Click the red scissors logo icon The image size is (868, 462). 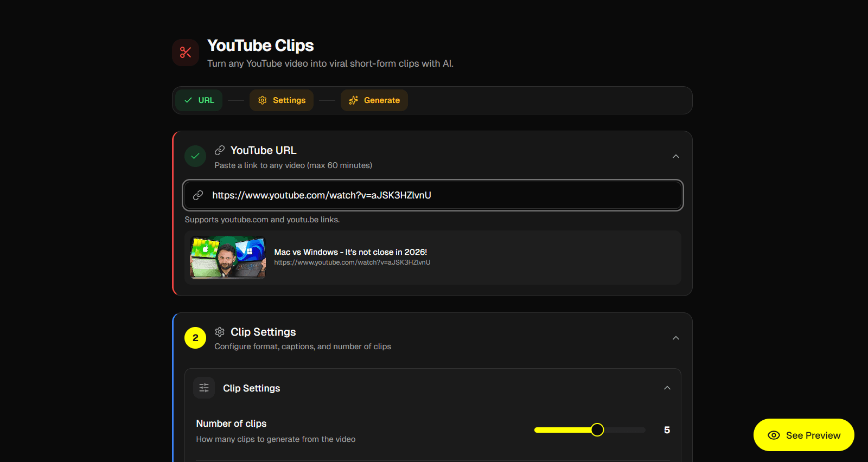(186, 53)
